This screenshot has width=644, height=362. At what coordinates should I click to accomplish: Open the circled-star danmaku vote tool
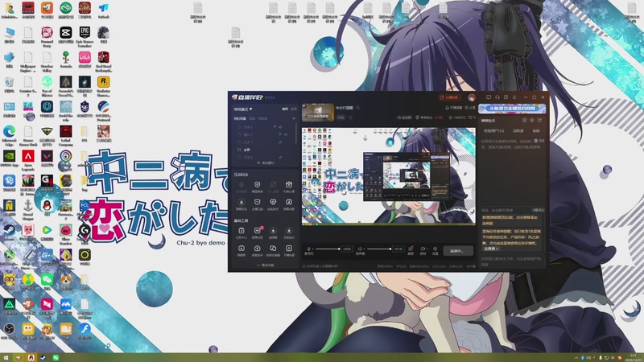tap(242, 202)
